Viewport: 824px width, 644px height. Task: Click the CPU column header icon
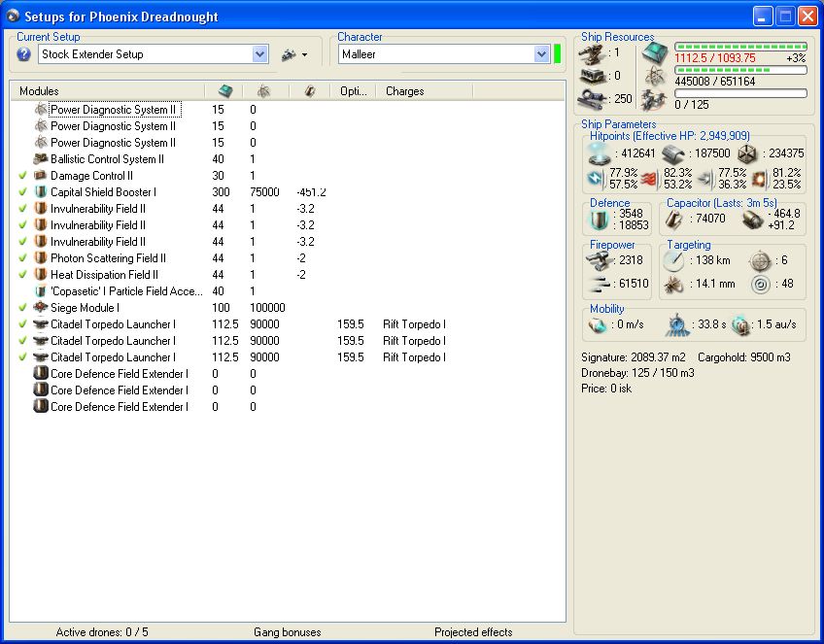[224, 91]
